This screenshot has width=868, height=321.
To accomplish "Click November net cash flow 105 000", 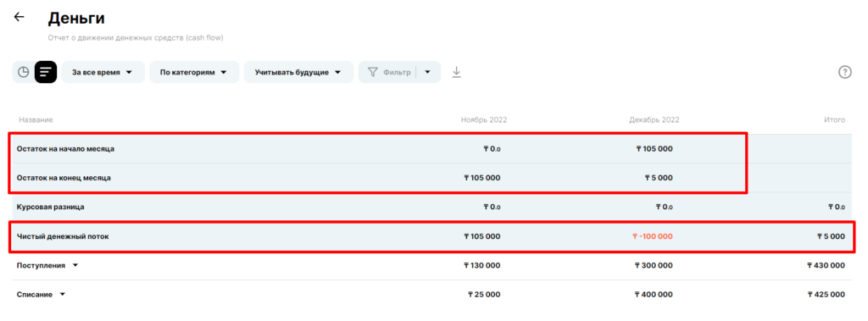I will [x=481, y=236].
